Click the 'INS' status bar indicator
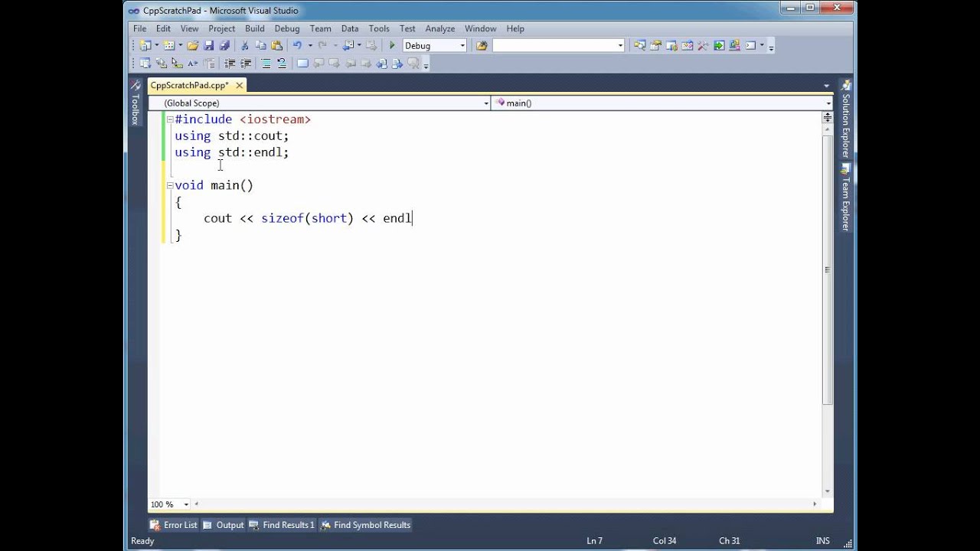Screen dimensions: 980x551 click(823, 541)
